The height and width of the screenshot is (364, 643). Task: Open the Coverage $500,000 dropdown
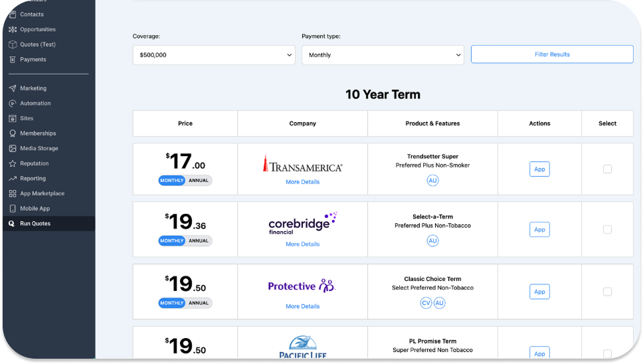[x=214, y=55]
